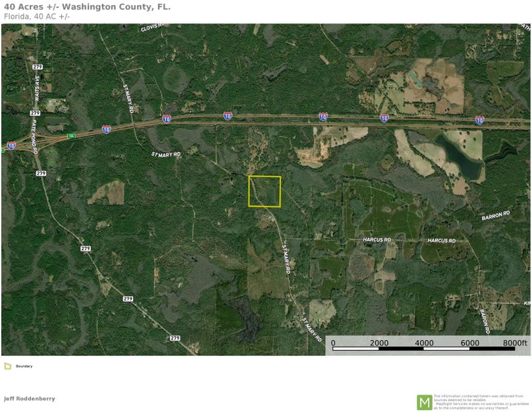Click the MapRight green M logo
The height and width of the screenshot is (412, 532).
pos(424,403)
